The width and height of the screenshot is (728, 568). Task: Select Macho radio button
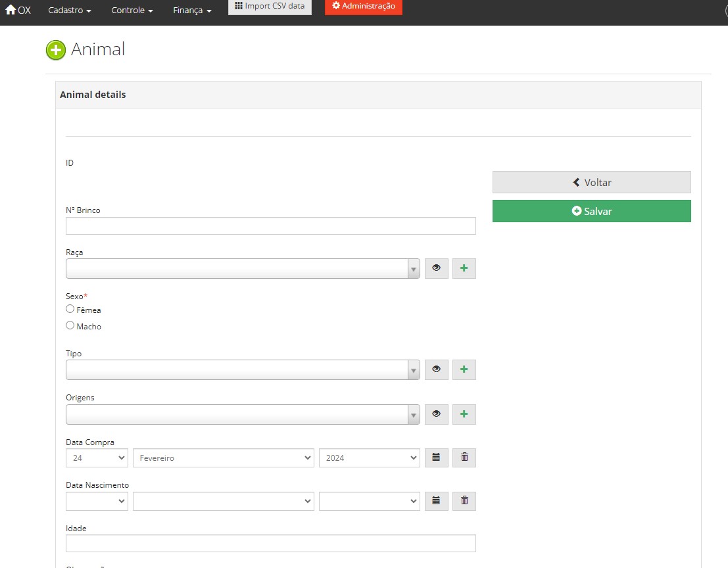(x=70, y=325)
